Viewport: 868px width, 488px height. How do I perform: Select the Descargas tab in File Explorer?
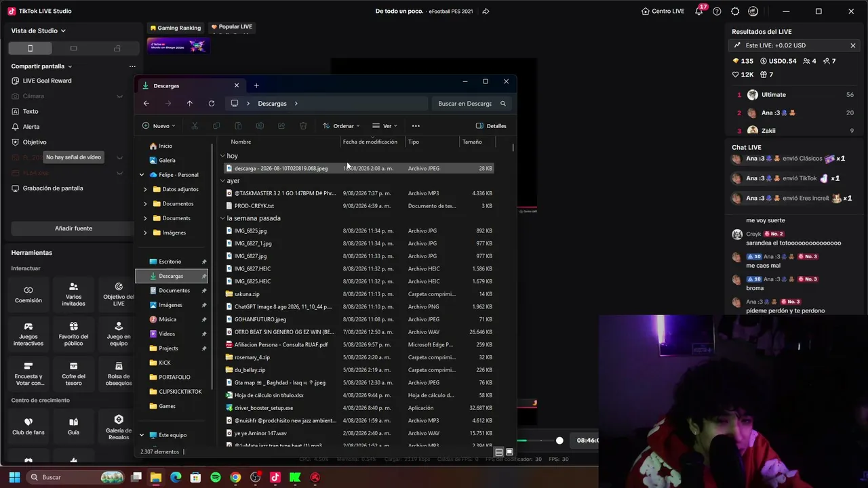pyautogui.click(x=191, y=85)
